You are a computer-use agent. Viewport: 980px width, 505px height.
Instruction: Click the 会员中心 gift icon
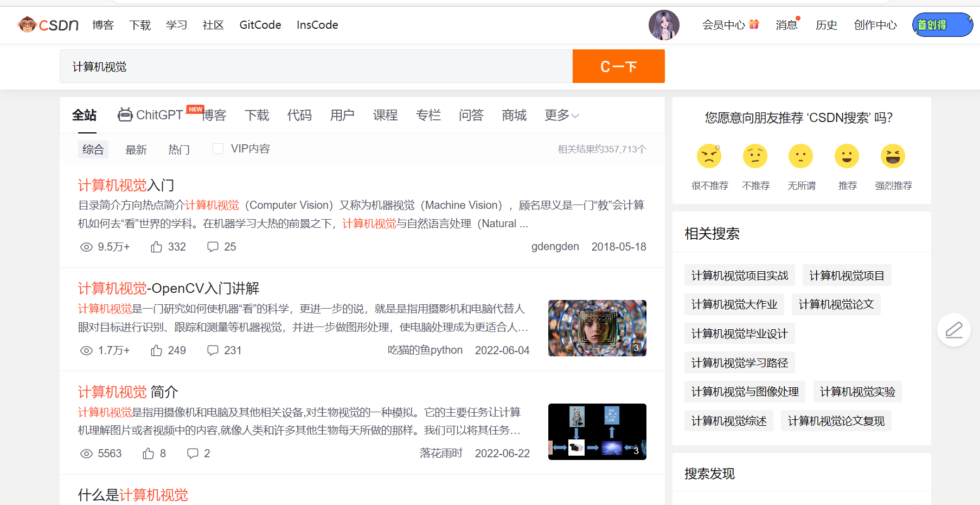754,24
